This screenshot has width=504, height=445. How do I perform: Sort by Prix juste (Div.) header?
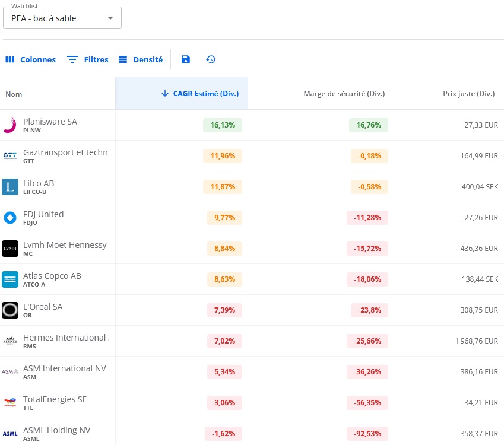click(x=468, y=94)
